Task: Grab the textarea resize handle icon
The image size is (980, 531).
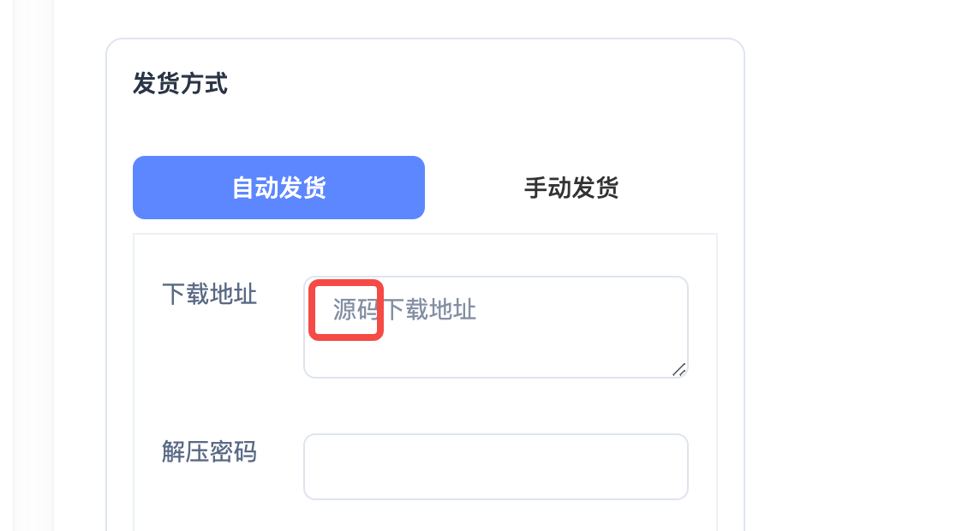Action: point(679,369)
